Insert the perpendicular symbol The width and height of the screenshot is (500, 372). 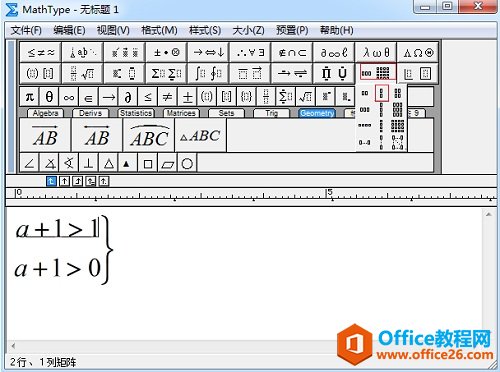pos(89,163)
